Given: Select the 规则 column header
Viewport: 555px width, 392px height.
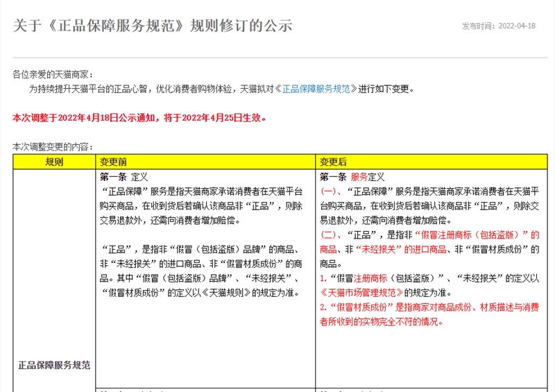Looking at the screenshot, I should point(54,162).
